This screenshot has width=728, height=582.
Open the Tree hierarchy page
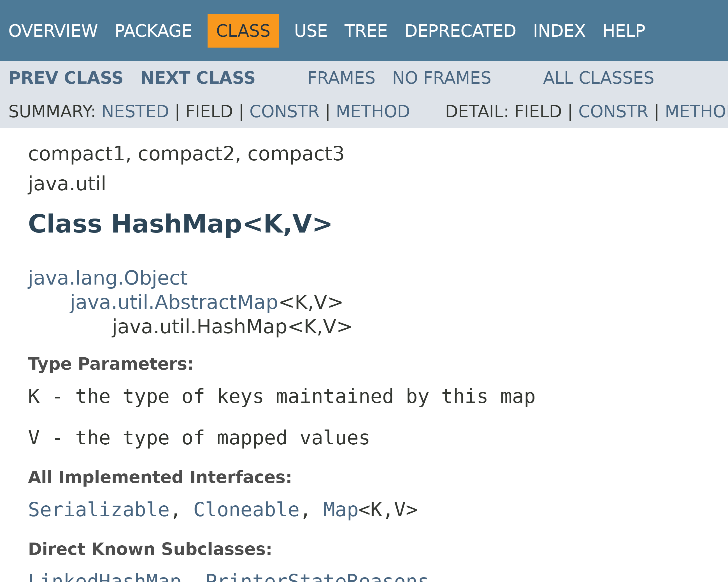(x=366, y=31)
